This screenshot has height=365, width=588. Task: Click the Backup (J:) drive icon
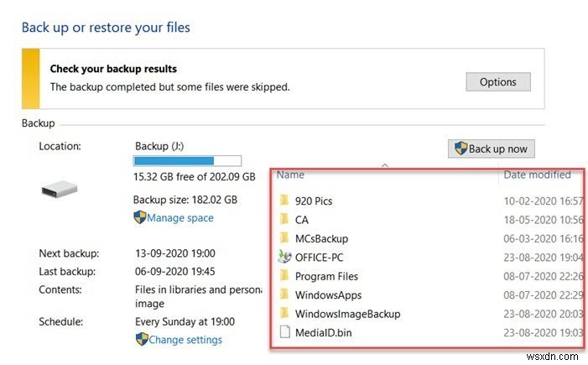(x=60, y=190)
